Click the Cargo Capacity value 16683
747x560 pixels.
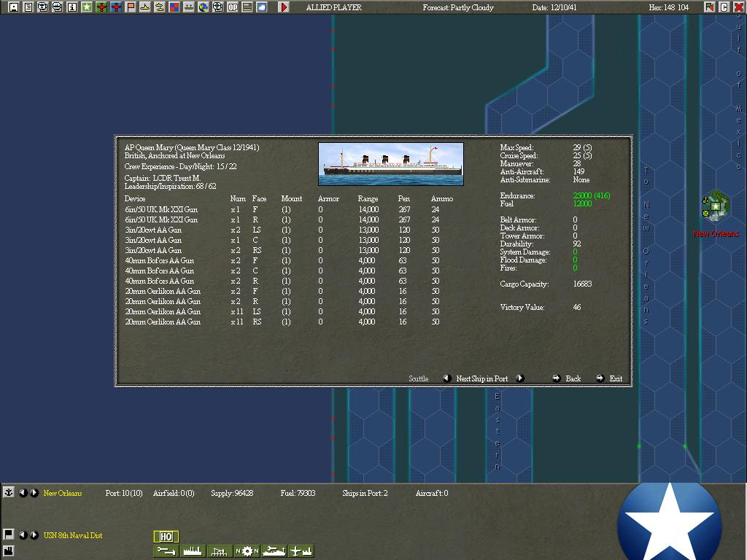tap(582, 284)
